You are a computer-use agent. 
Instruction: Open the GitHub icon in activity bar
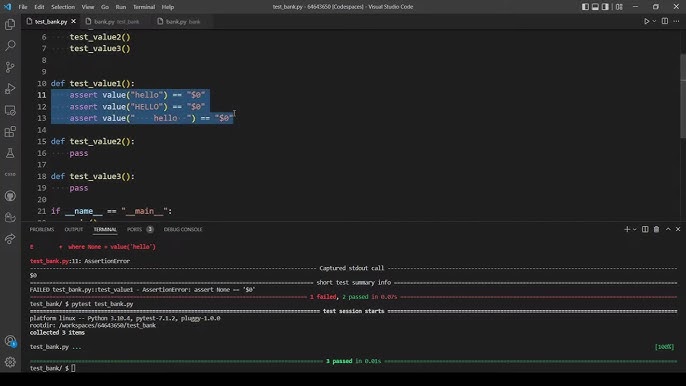(10, 196)
